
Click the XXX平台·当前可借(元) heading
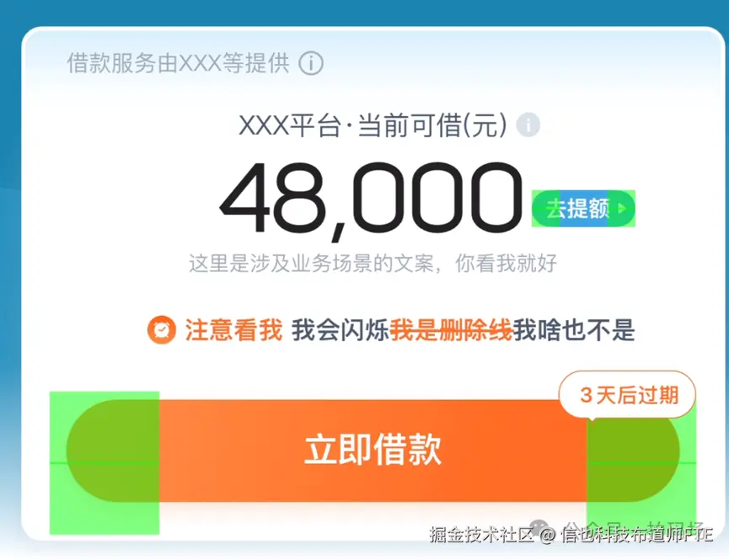point(373,125)
